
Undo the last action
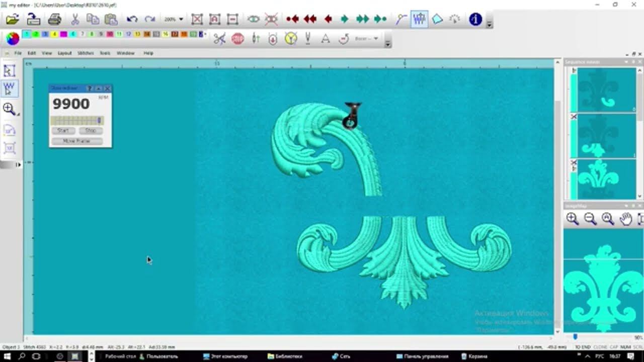pyautogui.click(x=132, y=20)
